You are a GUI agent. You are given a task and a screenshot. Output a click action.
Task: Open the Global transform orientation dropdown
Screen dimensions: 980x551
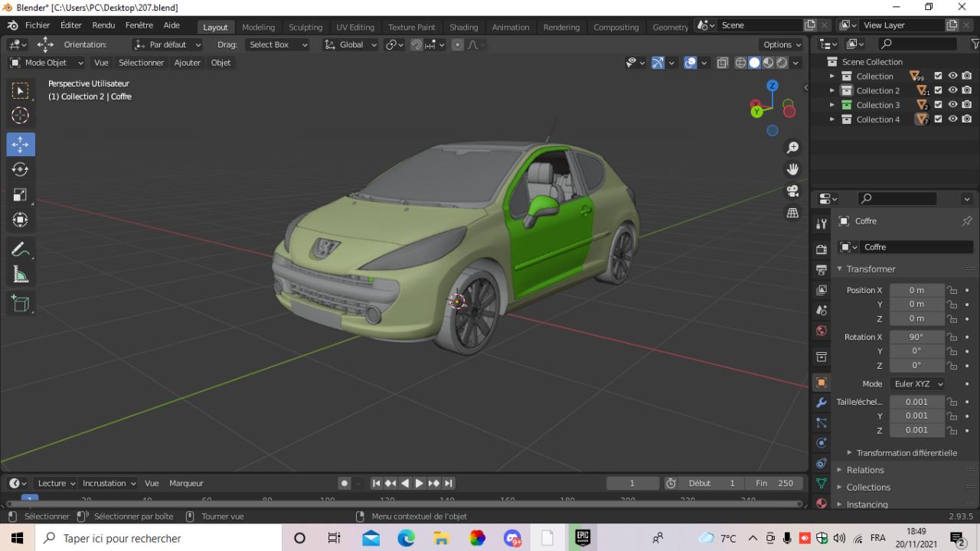351,44
